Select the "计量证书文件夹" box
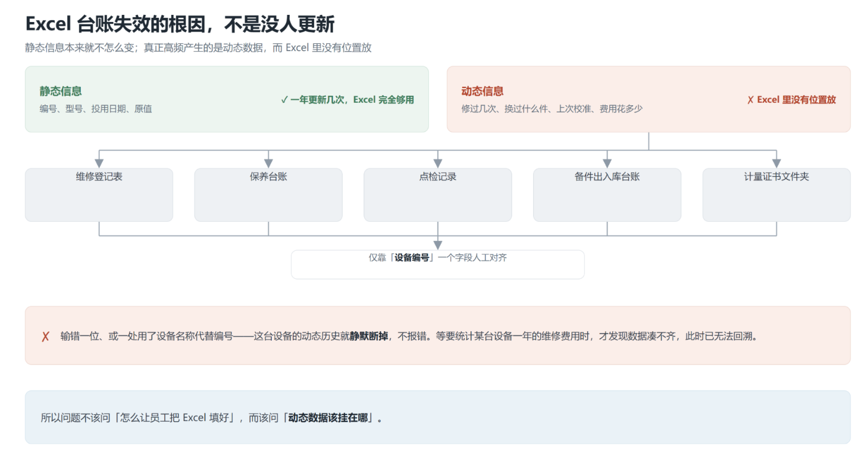Viewport: 868px width, 459px height. coord(776,195)
